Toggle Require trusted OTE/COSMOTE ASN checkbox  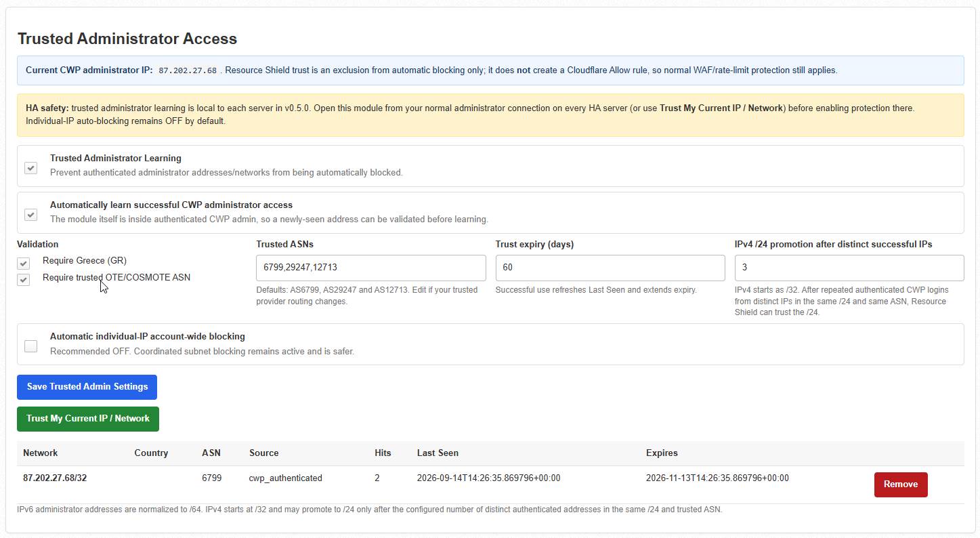pyautogui.click(x=24, y=280)
